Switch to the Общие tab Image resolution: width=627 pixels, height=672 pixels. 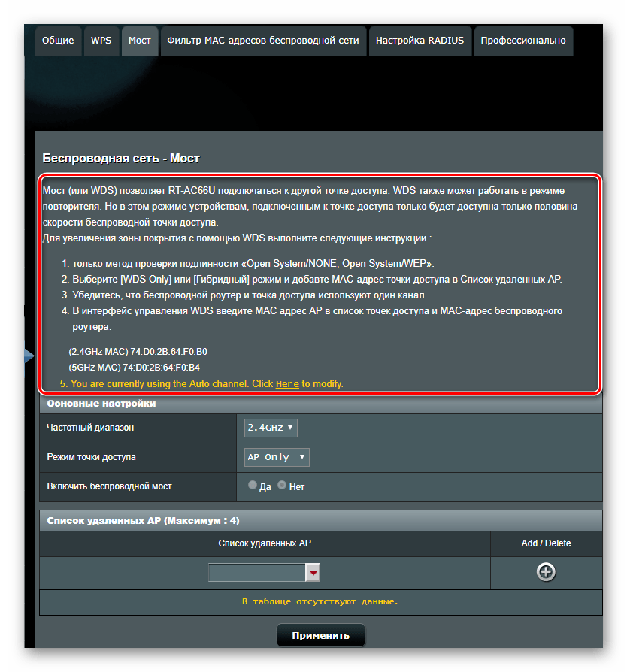click(x=58, y=41)
